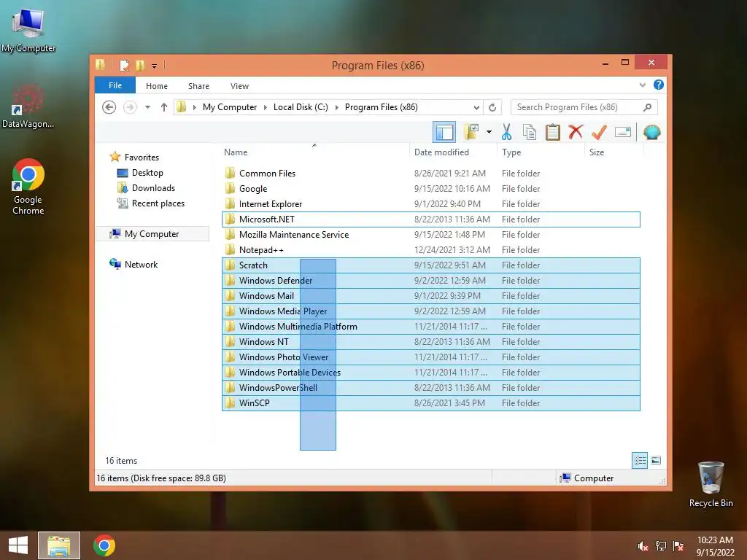Select the WinSCP folder

coord(430,402)
